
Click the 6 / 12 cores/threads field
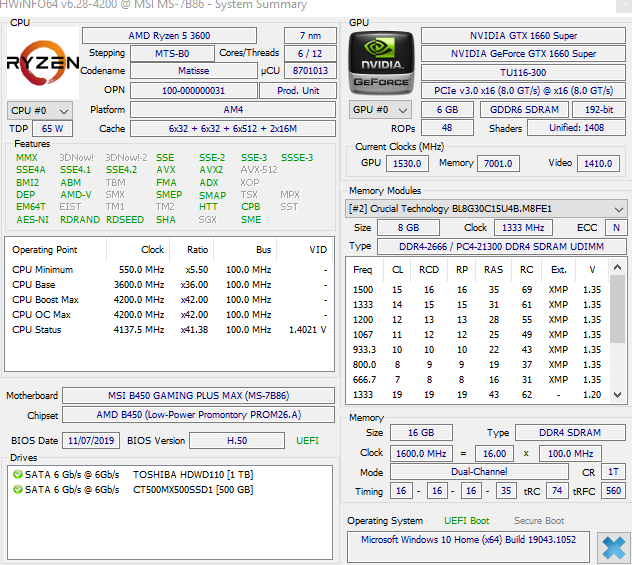point(310,54)
